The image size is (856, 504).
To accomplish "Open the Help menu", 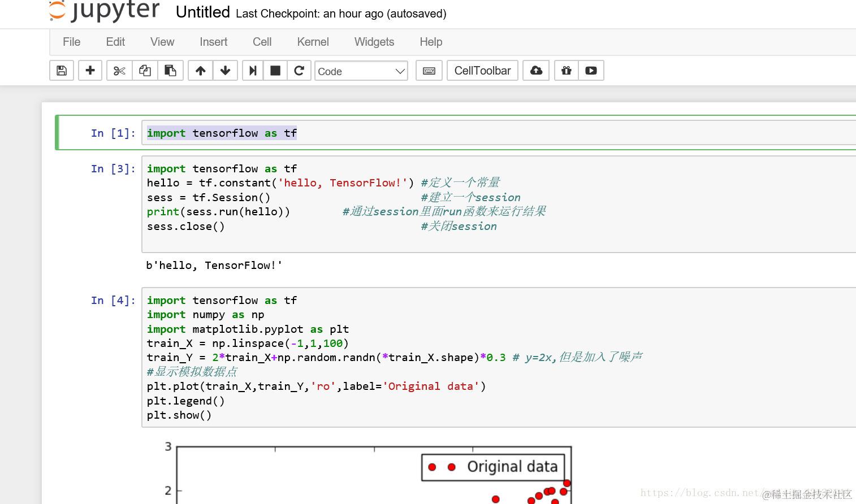I will click(x=431, y=42).
